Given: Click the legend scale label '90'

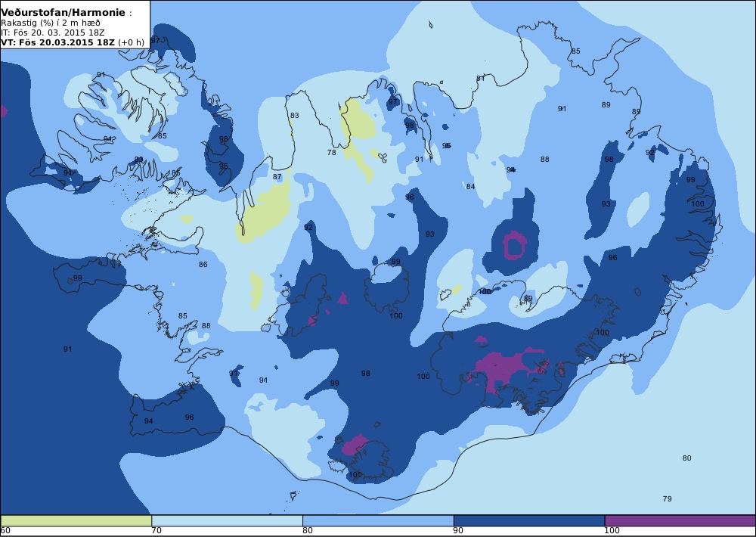Looking at the screenshot, I should tap(459, 531).
